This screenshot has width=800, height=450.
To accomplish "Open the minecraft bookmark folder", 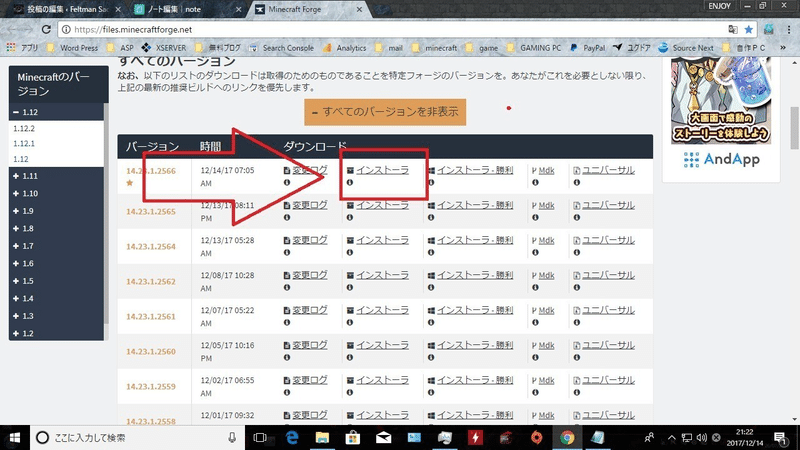I will click(435, 48).
